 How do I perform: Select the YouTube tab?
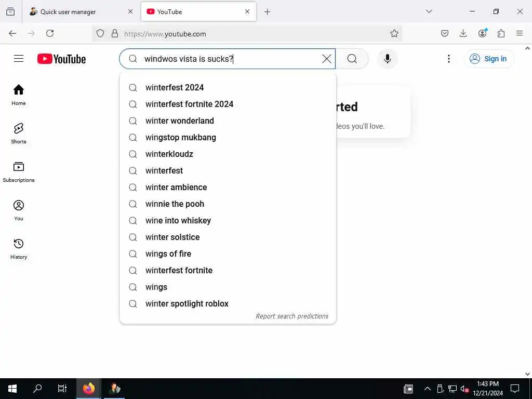[198, 11]
